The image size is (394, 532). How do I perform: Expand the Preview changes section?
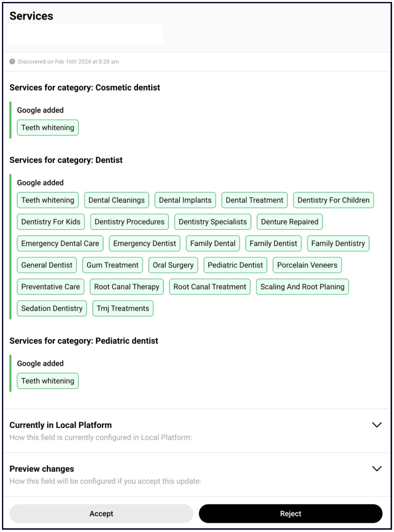point(376,469)
